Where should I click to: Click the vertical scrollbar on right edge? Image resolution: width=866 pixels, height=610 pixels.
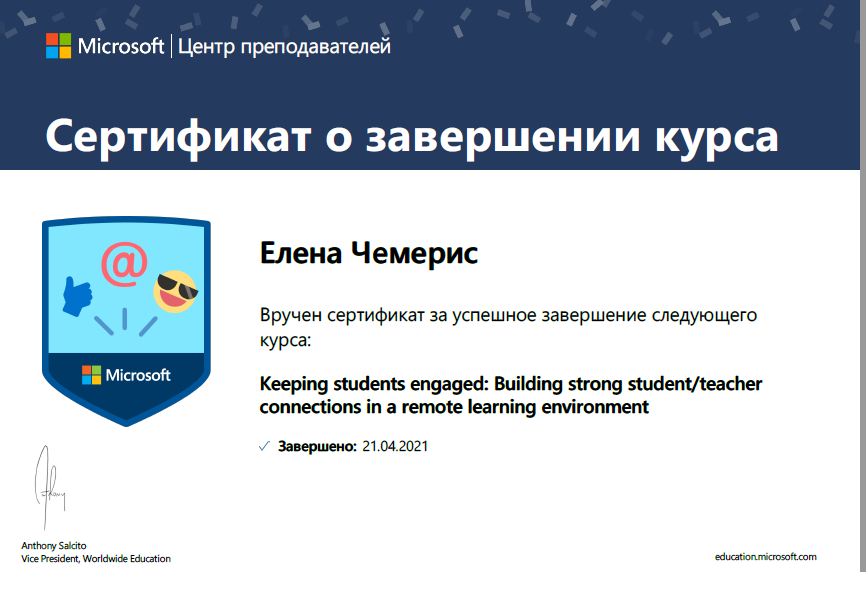863,286
